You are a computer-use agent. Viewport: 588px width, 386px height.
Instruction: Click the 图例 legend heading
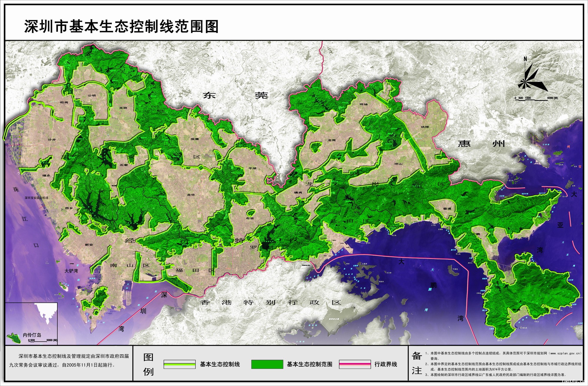coord(148,364)
